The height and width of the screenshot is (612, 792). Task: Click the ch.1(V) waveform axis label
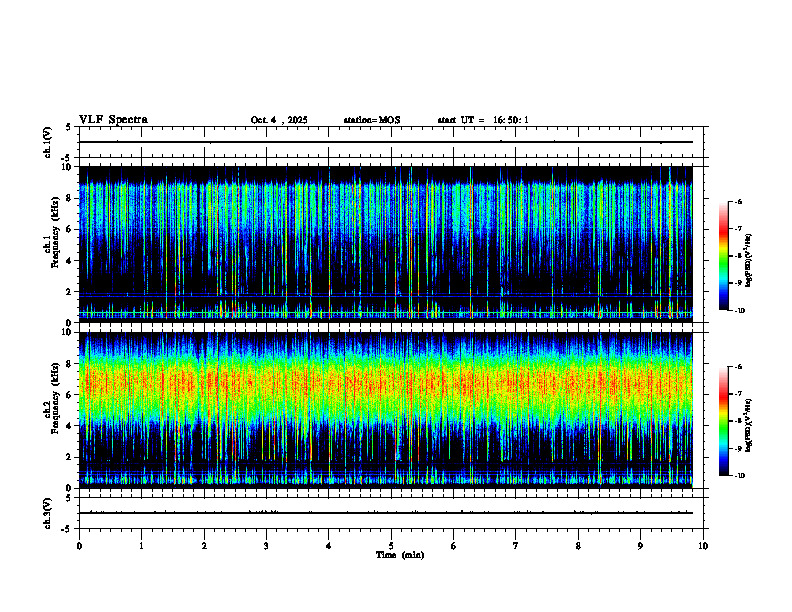tap(48, 142)
